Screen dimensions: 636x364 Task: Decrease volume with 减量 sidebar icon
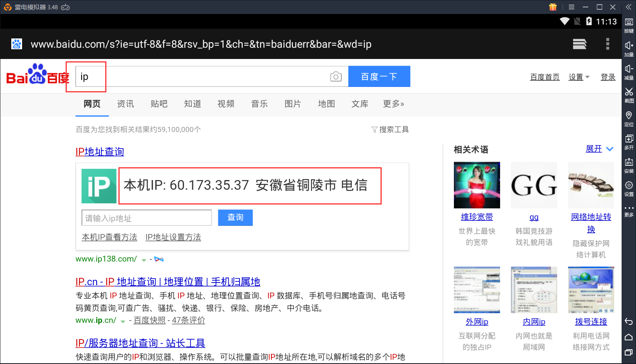[629, 72]
